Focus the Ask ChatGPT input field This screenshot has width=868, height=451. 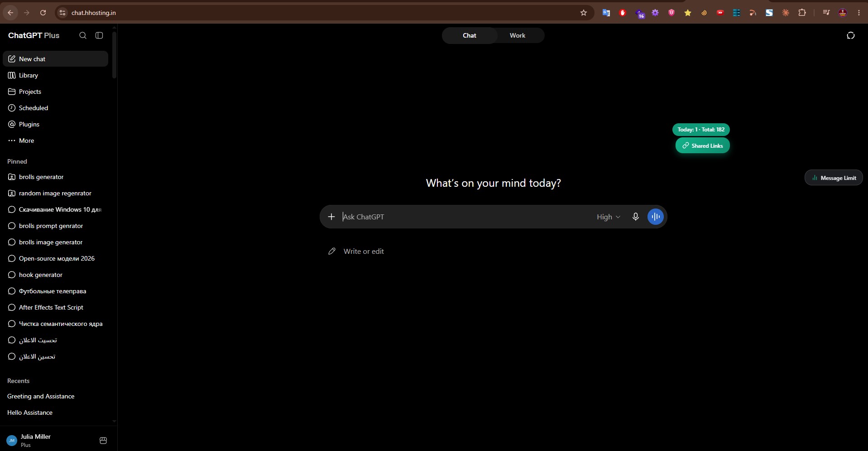coord(466,217)
